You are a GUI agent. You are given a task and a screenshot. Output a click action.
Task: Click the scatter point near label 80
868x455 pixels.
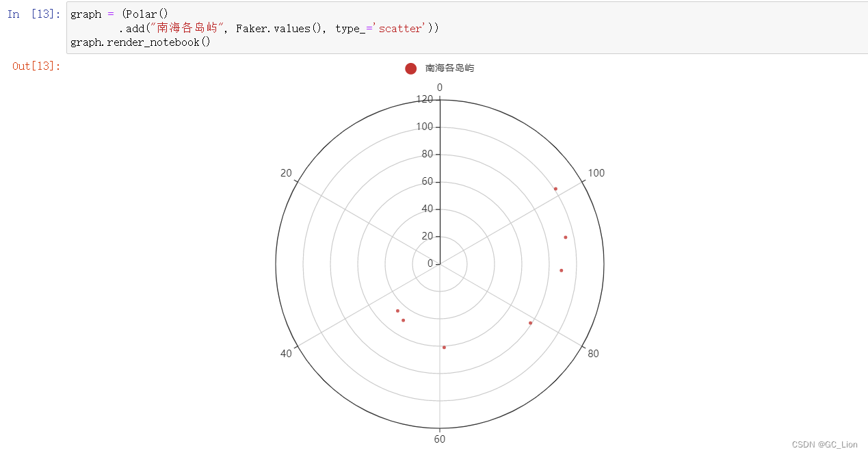(x=531, y=323)
